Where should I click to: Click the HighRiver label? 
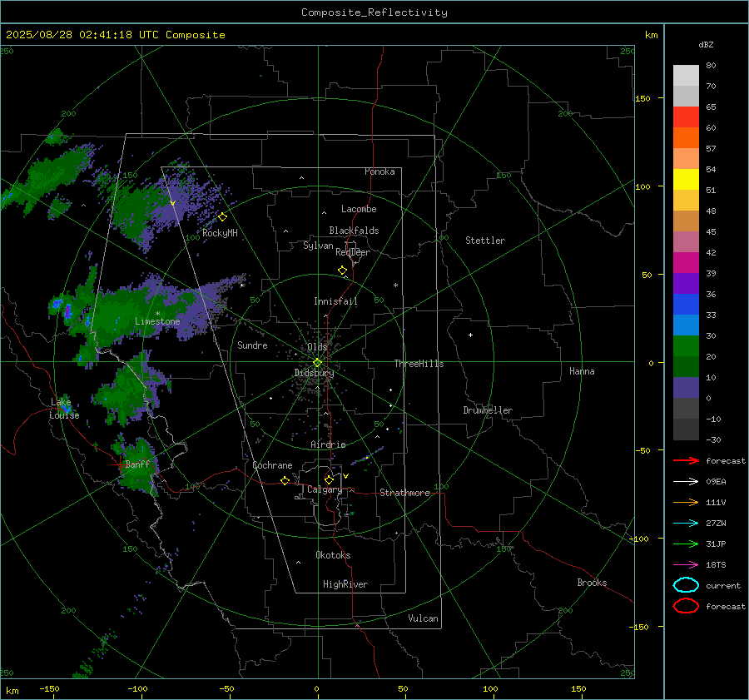345,584
